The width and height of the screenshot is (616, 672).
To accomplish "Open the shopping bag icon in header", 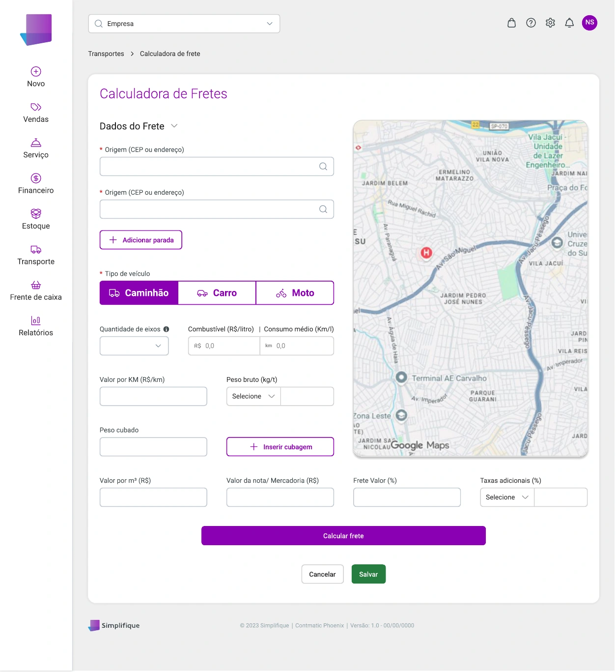I will [511, 23].
